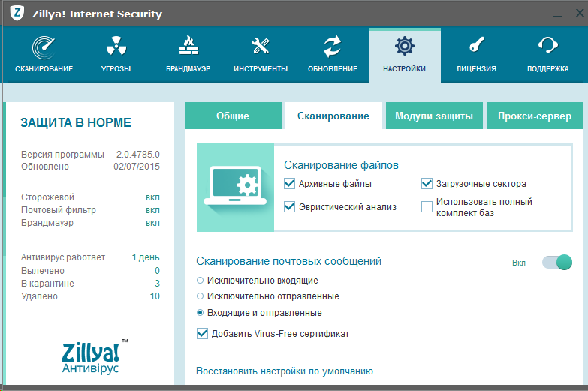588x391 pixels.
Task: Switch to the Сканирование settings tab
Action: 333,116
